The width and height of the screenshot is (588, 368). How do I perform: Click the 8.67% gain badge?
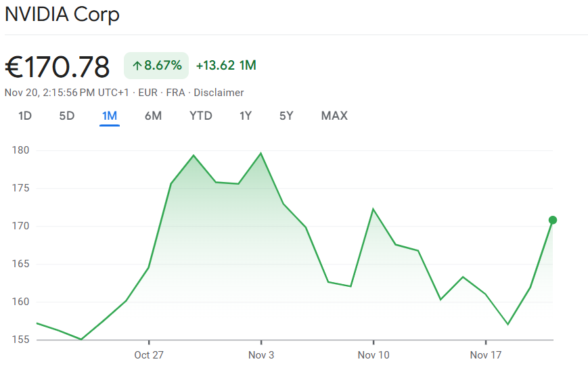pyautogui.click(x=156, y=66)
